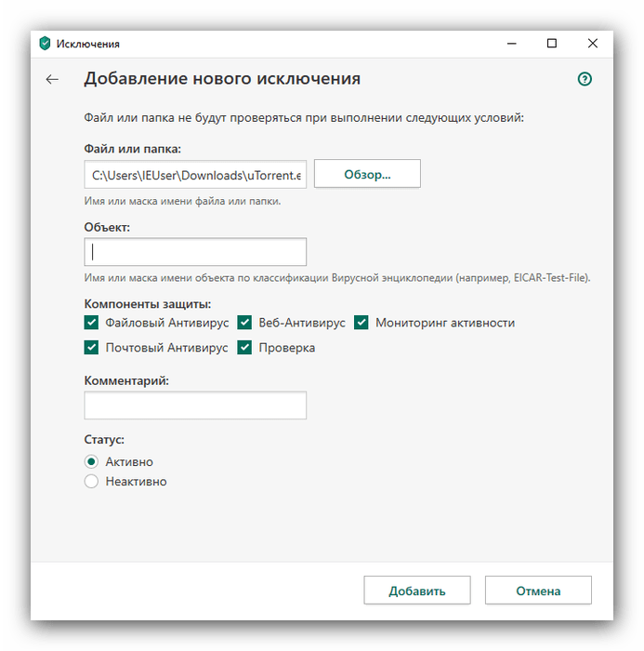Disable Мониторинг активности checkbox
The height and width of the screenshot is (651, 644).
pos(361,323)
